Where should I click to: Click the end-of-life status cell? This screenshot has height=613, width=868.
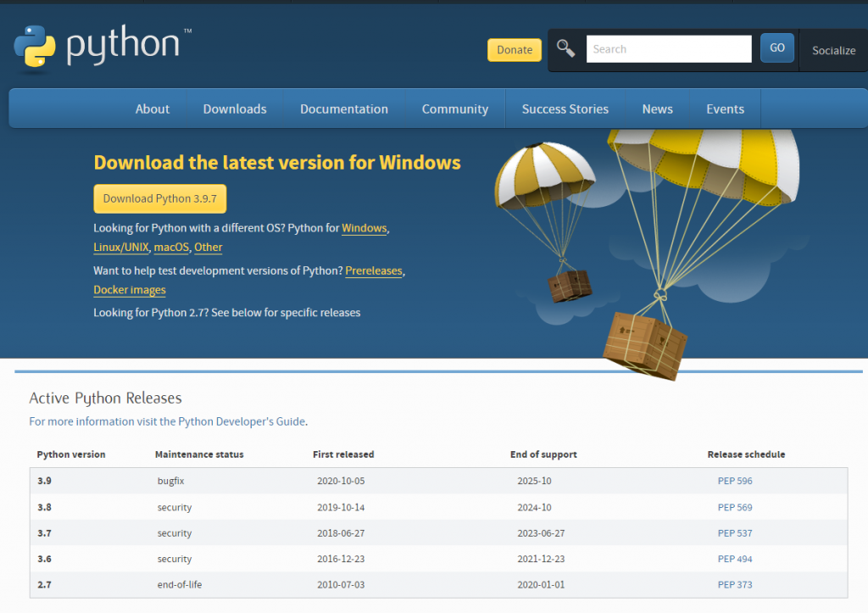tap(180, 585)
